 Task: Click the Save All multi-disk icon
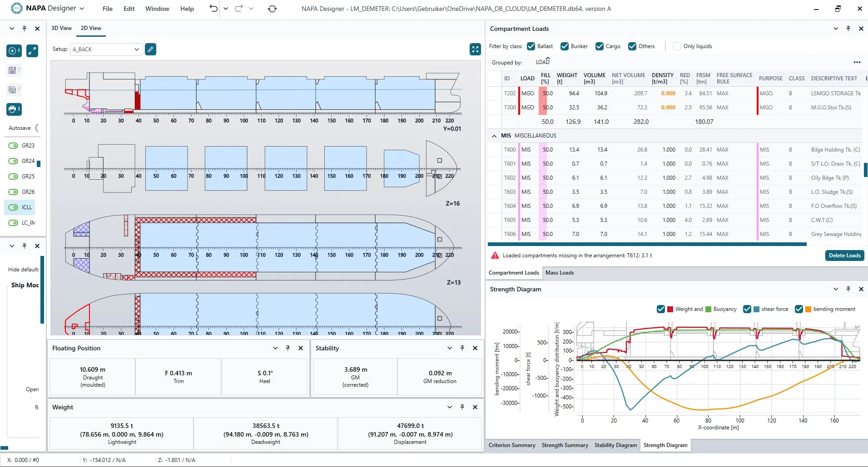[x=13, y=90]
